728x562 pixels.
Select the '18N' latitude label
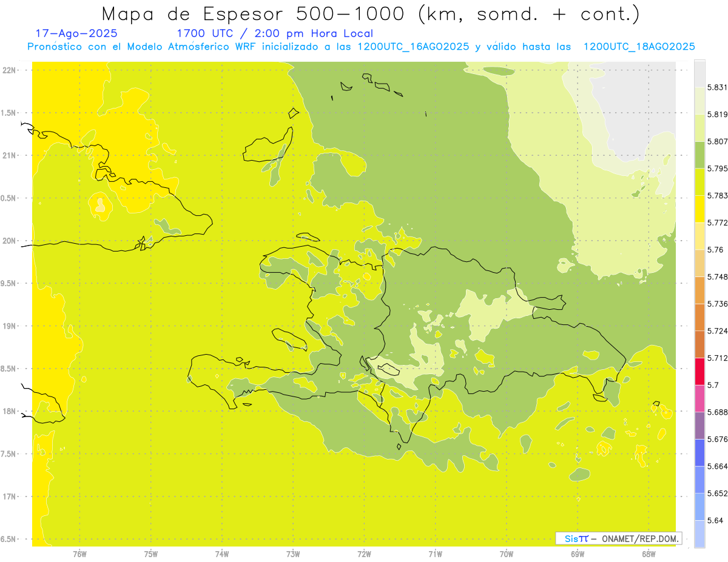[x=9, y=411]
